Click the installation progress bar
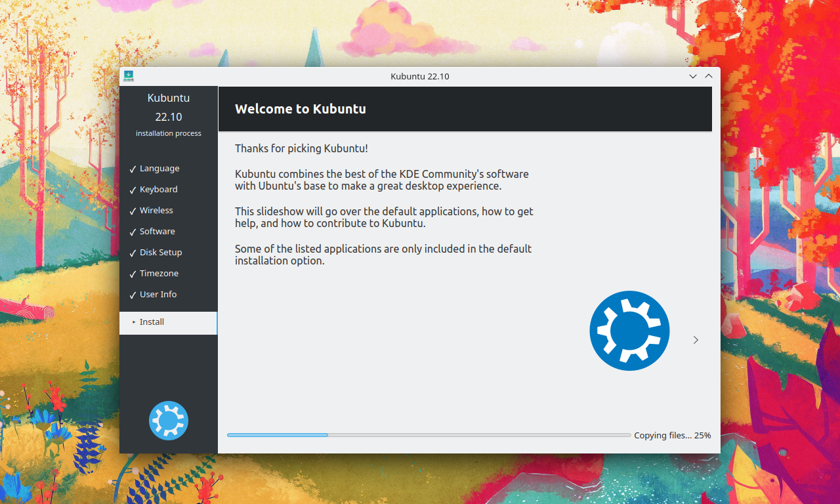This screenshot has width=840, height=504. 429,435
